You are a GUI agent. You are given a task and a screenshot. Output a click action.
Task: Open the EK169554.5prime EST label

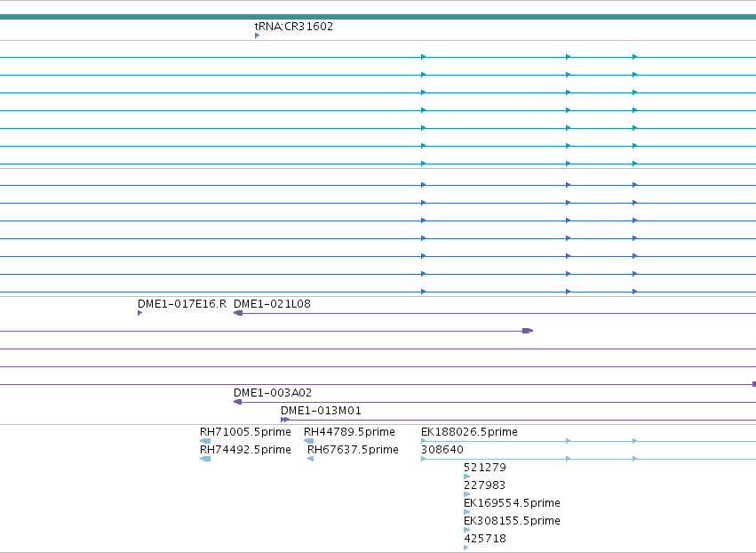(512, 503)
